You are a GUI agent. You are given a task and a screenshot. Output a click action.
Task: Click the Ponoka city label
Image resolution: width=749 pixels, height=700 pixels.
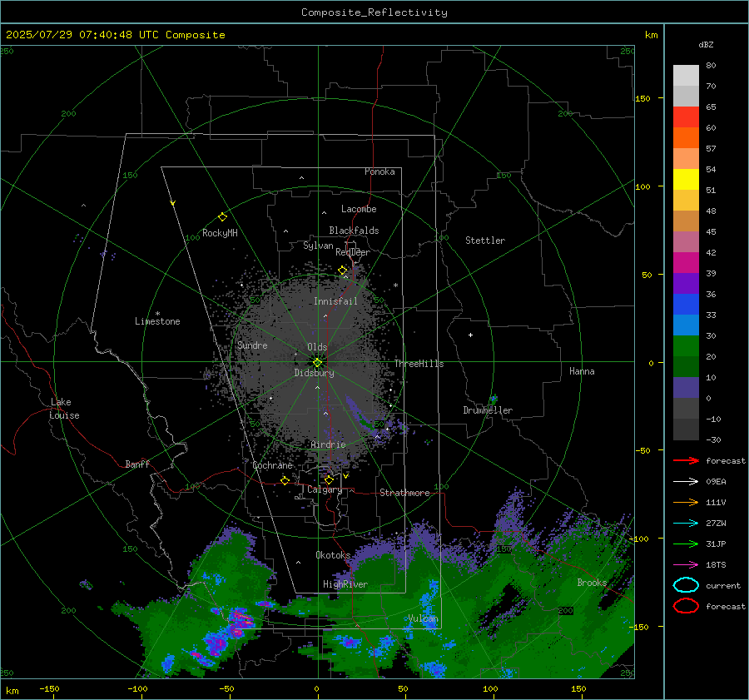click(379, 171)
